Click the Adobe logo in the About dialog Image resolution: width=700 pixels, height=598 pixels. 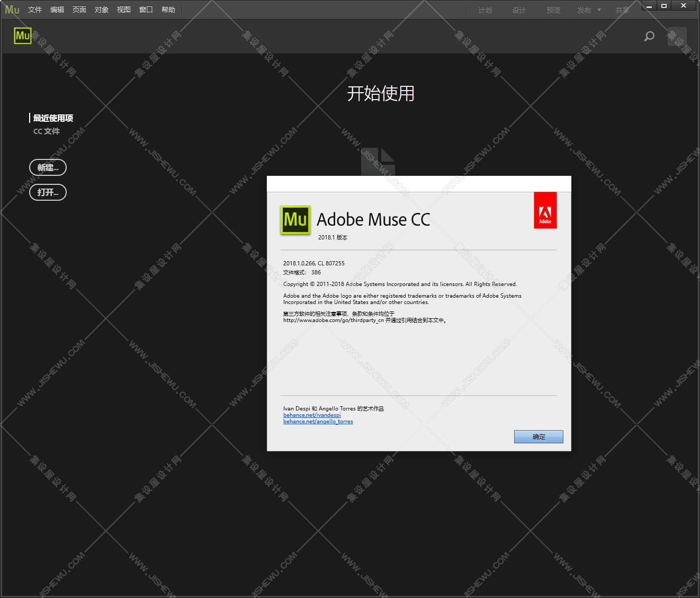(545, 210)
